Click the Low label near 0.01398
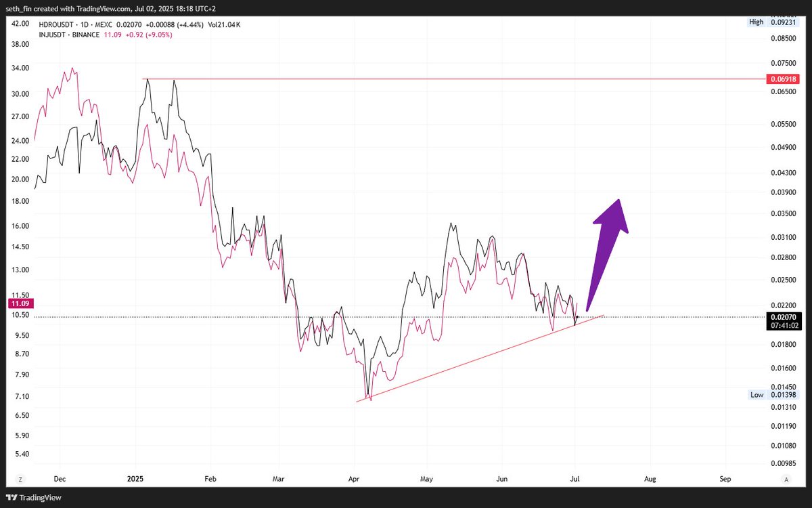This screenshot has height=508, width=812. (x=757, y=395)
